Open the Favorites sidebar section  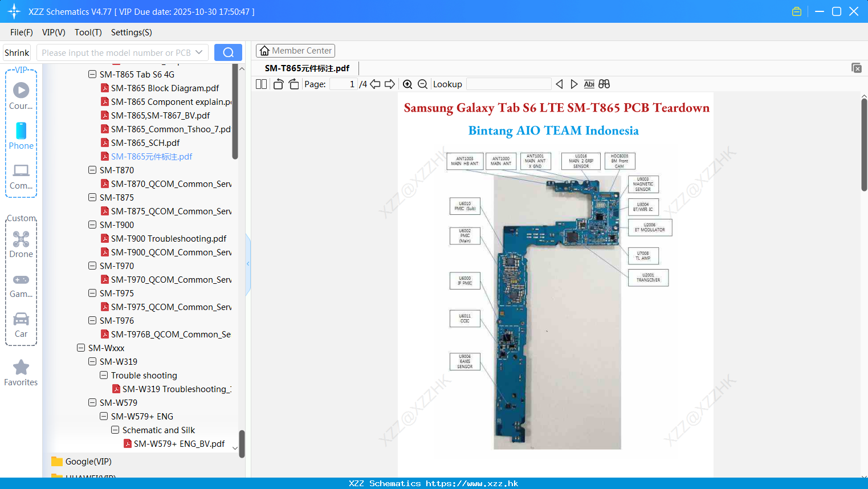pos(21,373)
